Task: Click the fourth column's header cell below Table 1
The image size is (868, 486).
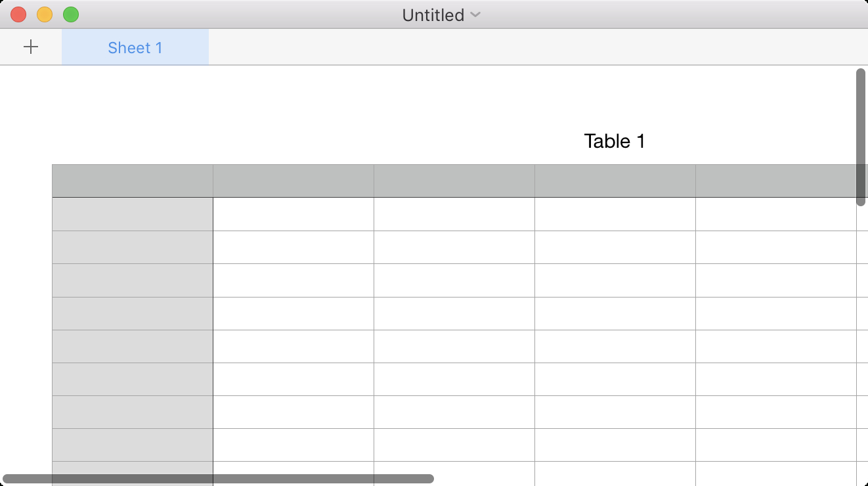Action: pos(615,181)
